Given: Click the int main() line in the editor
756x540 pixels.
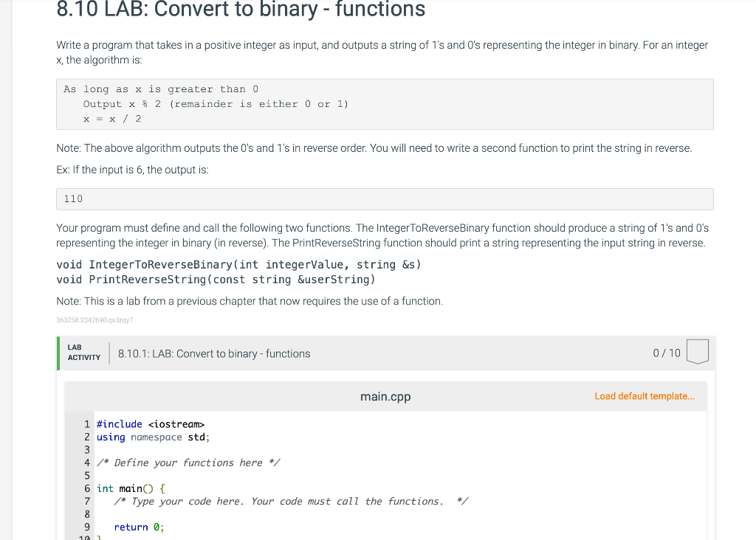Looking at the screenshot, I should pos(131,489).
